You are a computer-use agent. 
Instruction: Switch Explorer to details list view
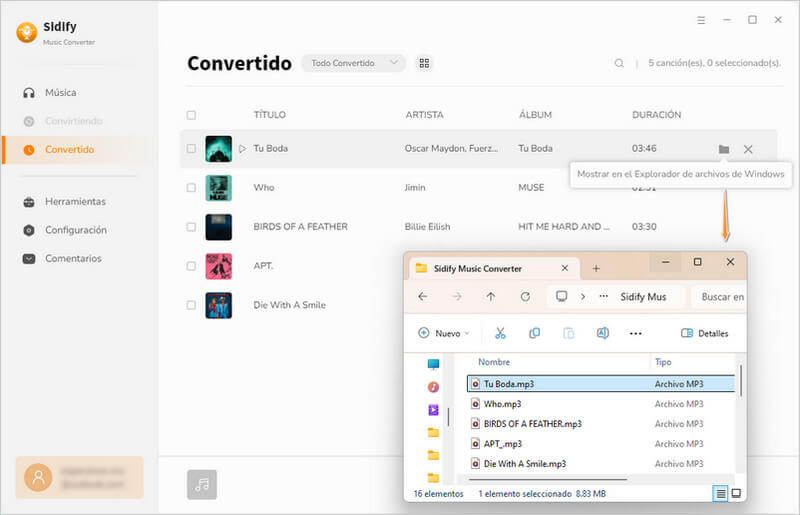click(720, 494)
